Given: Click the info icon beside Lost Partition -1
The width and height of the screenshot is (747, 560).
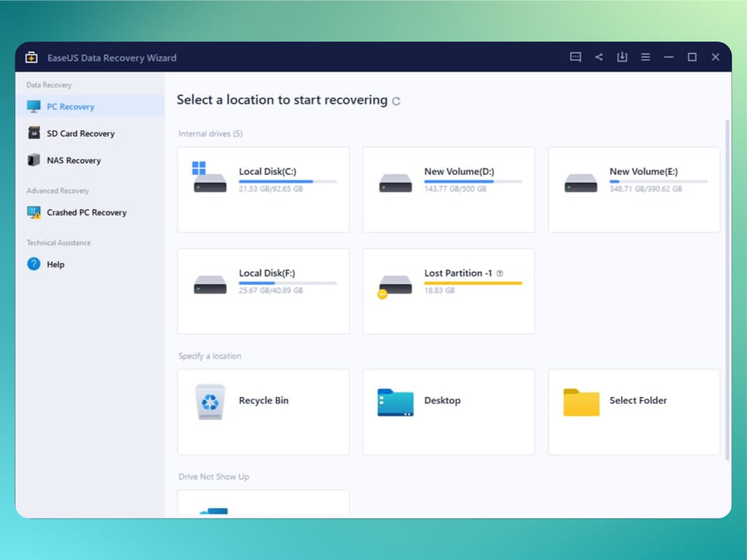Looking at the screenshot, I should pos(499,273).
